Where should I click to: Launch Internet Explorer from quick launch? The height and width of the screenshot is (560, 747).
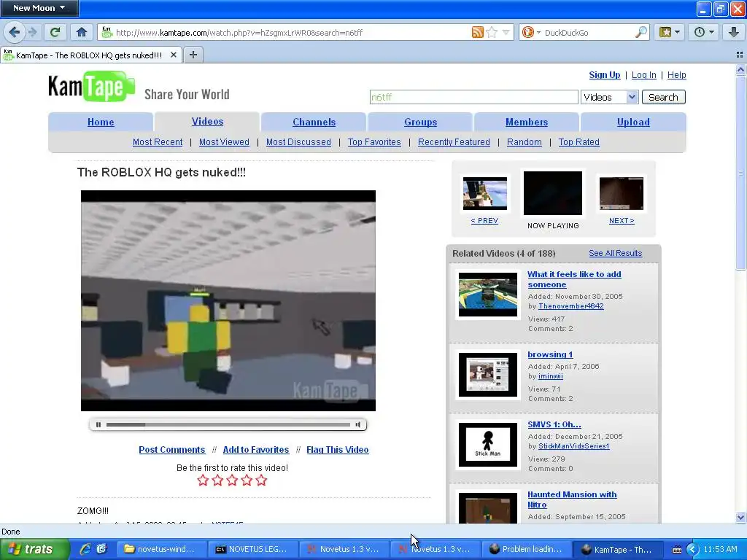[85, 549]
